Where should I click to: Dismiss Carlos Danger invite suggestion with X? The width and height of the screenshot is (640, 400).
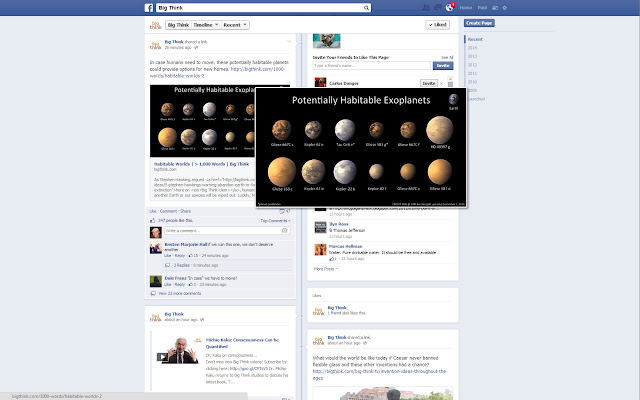coord(441,83)
